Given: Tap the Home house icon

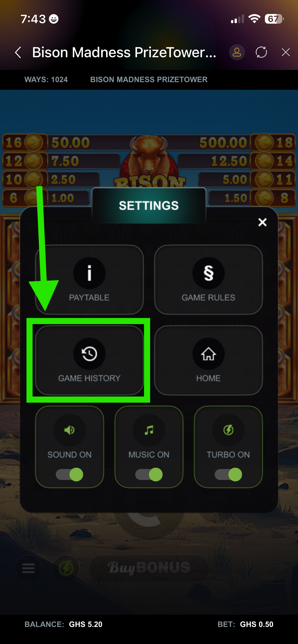Looking at the screenshot, I should coord(208,354).
